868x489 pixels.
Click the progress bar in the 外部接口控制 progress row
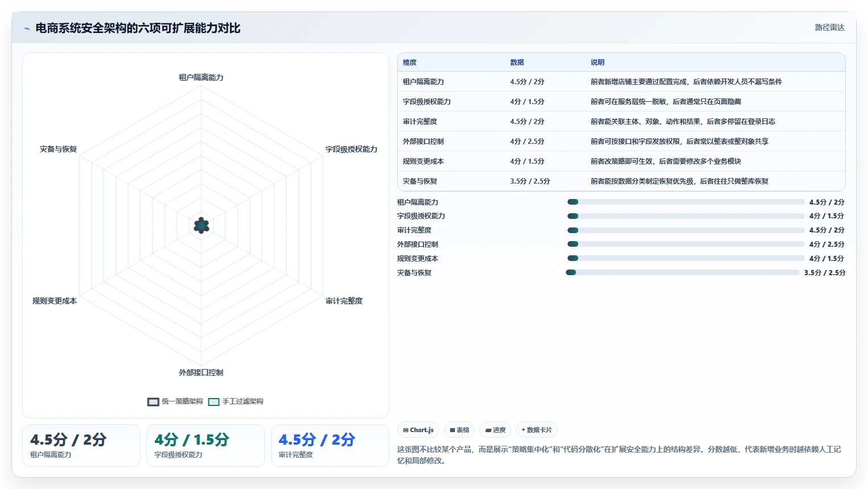[x=686, y=244]
